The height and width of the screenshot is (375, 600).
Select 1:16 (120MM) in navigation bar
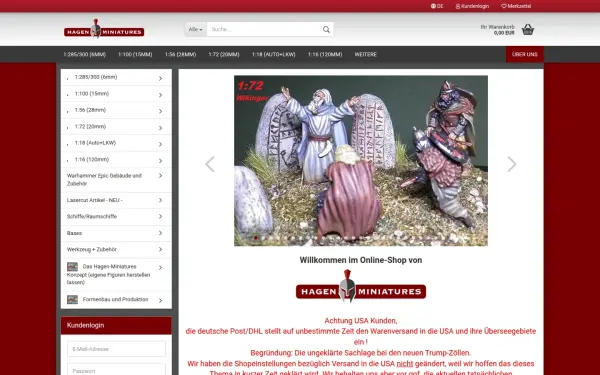tap(325, 54)
